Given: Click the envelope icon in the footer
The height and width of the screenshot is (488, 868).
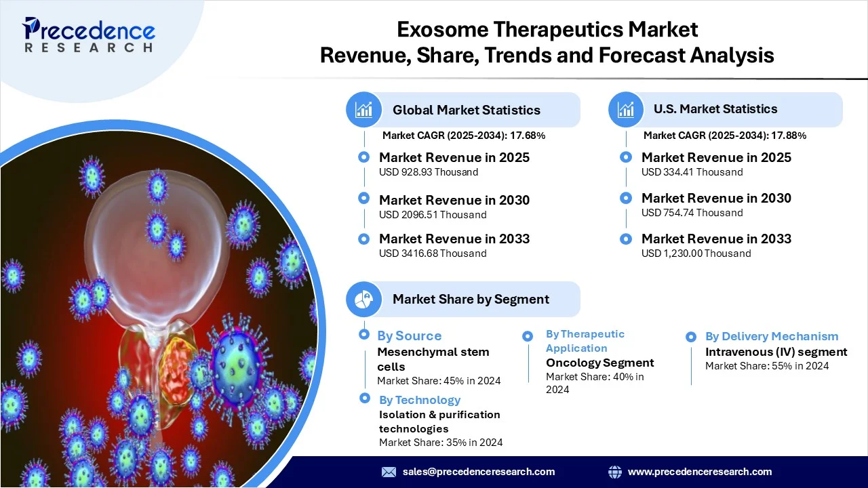Looking at the screenshot, I should (x=389, y=472).
